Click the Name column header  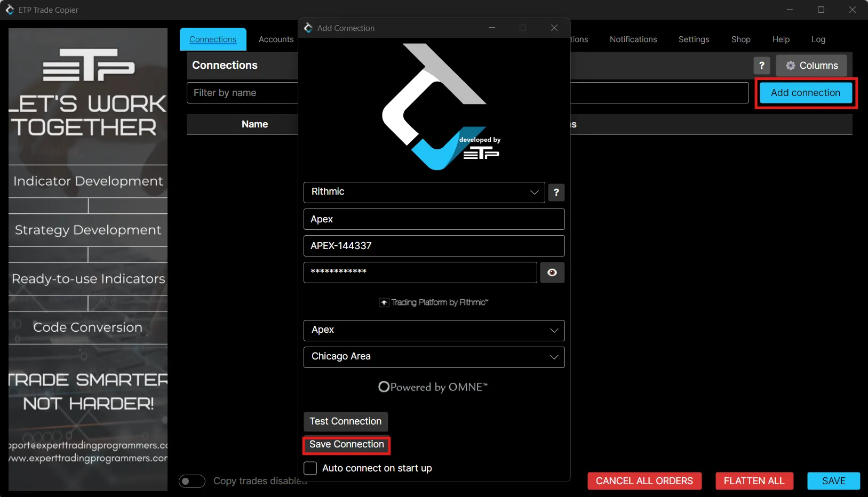tap(254, 124)
